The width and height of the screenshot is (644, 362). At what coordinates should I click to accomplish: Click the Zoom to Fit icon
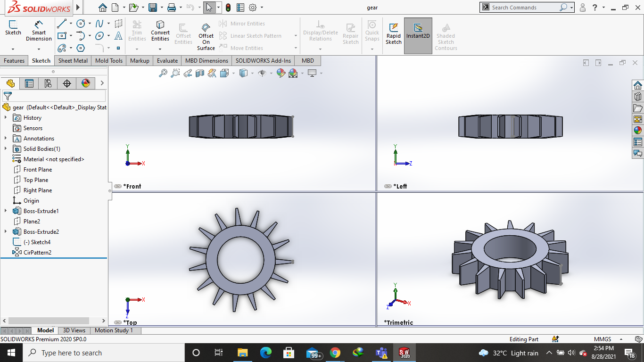point(163,73)
